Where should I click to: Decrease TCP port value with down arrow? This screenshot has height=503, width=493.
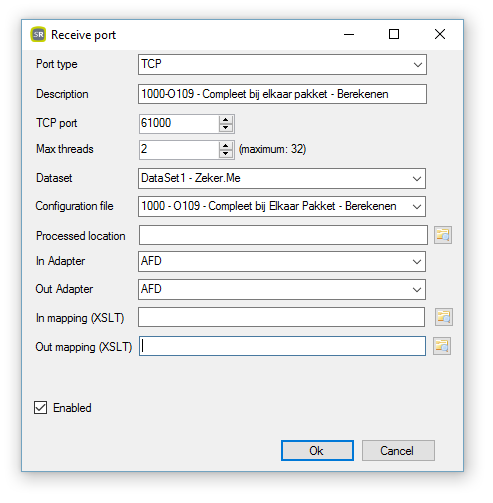(x=226, y=128)
